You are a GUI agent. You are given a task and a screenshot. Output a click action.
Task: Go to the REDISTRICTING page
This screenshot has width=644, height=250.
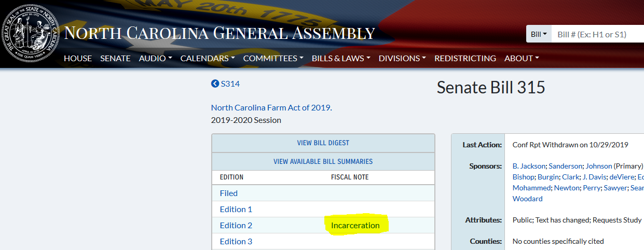[x=465, y=58]
